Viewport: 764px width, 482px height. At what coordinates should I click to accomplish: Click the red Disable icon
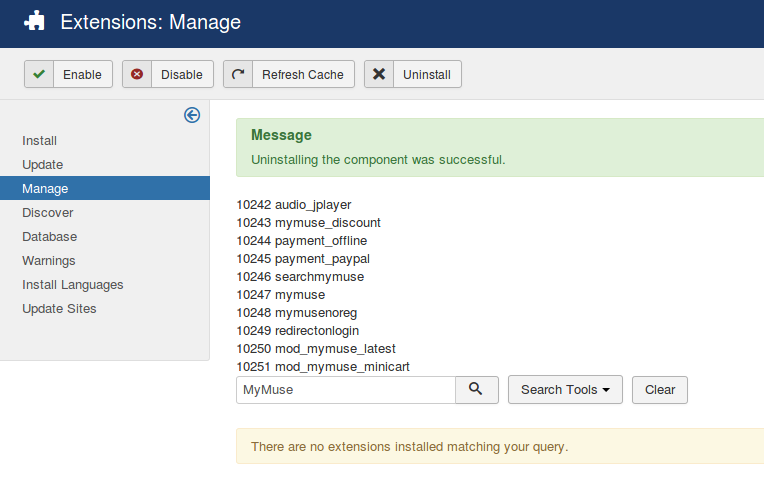click(137, 75)
